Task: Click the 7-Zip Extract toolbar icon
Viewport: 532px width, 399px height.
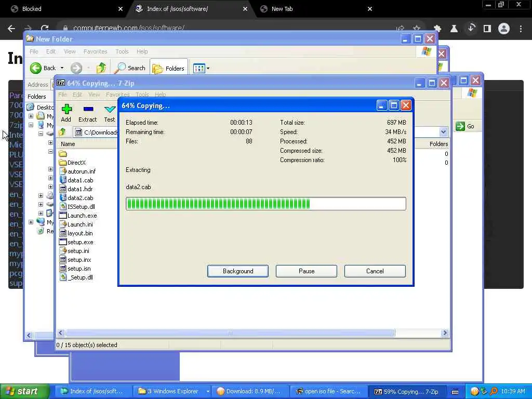Action: coord(88,109)
